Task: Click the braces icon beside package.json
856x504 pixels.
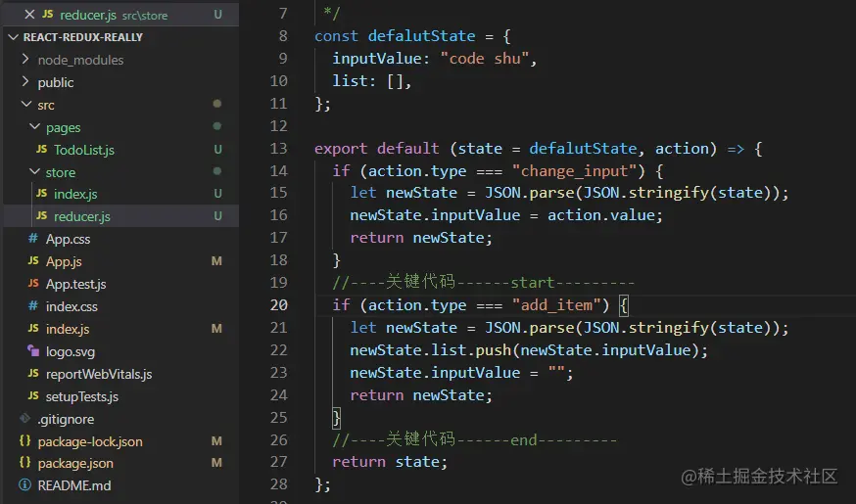Action: pyautogui.click(x=25, y=463)
